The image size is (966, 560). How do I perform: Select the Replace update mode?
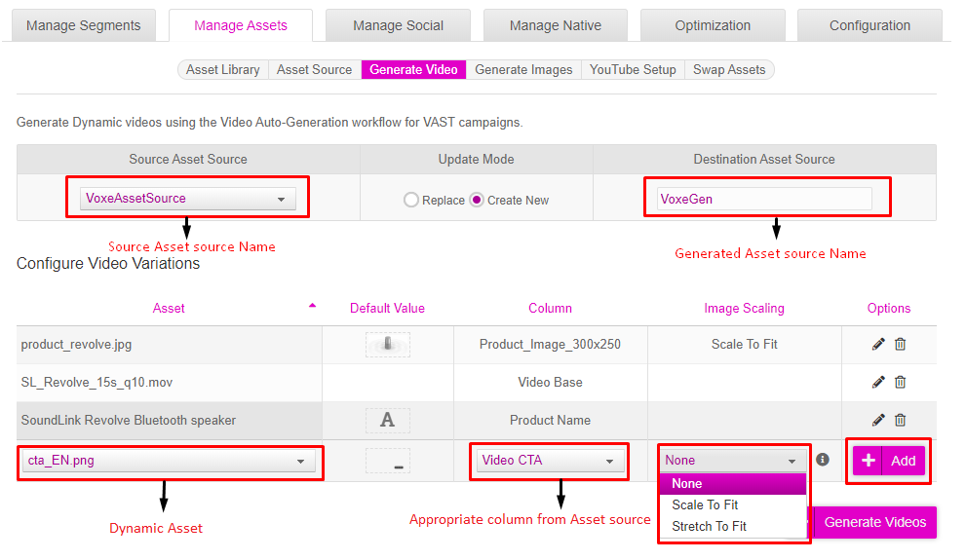point(411,200)
